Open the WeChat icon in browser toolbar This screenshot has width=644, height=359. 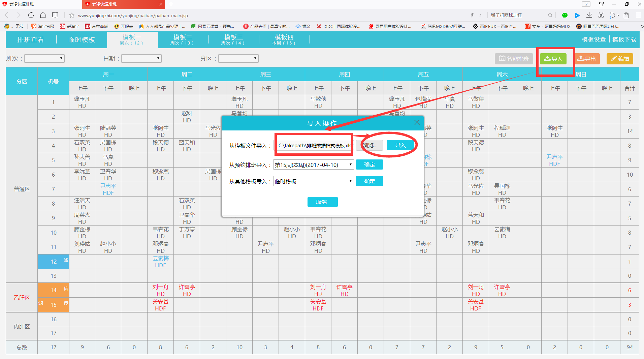coord(565,15)
